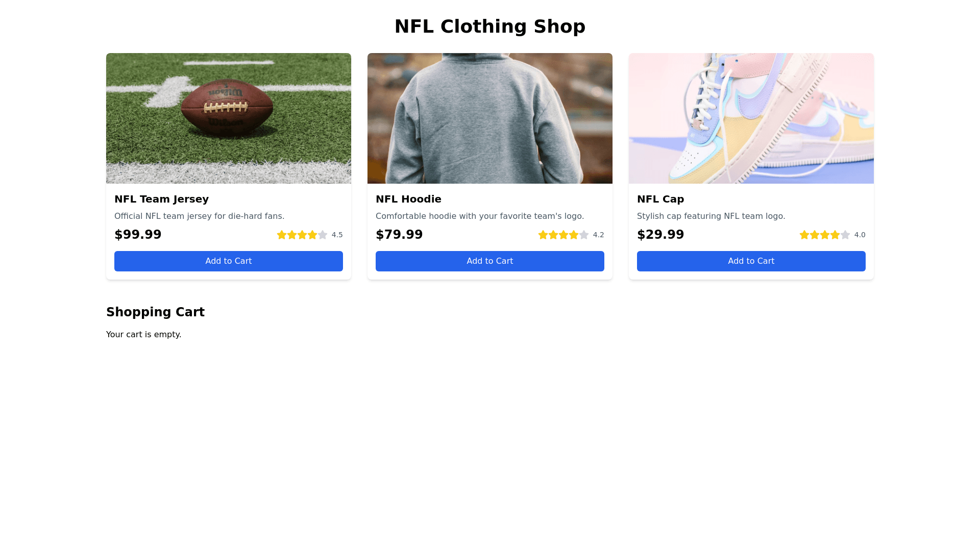
Task: Click the NFL Cap product title
Action: point(660,199)
